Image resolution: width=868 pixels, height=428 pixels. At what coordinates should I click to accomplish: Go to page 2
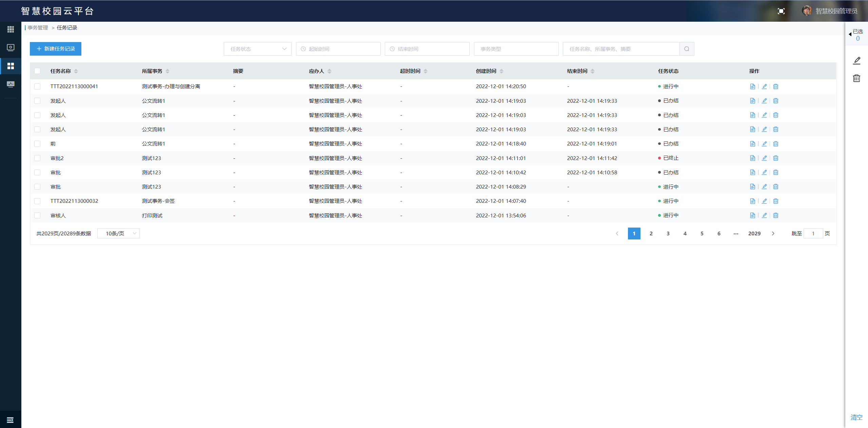click(651, 233)
